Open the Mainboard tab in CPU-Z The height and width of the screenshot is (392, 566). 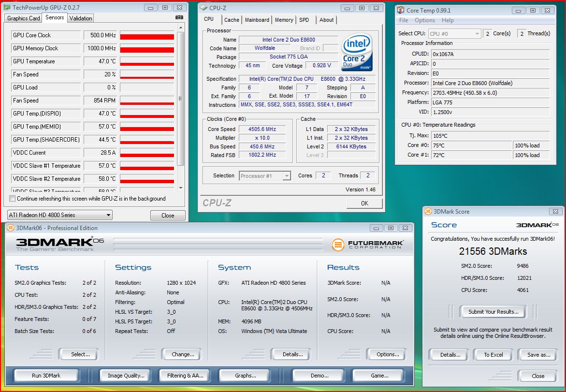tap(257, 20)
